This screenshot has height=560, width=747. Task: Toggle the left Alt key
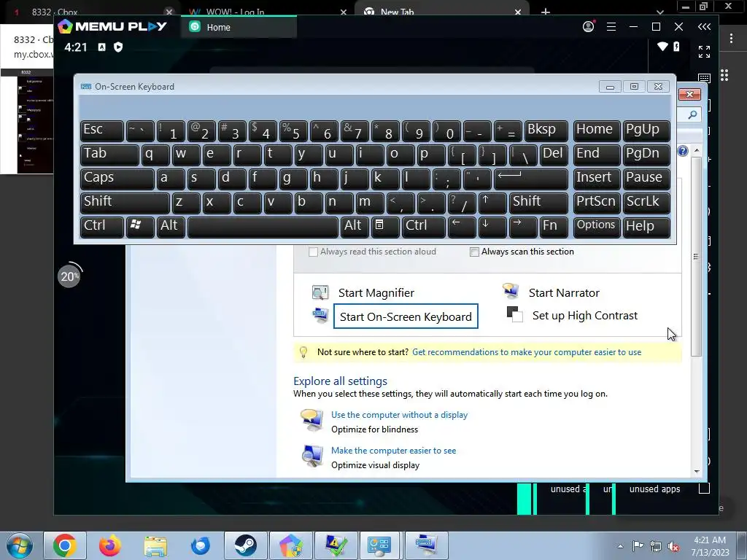(171, 226)
